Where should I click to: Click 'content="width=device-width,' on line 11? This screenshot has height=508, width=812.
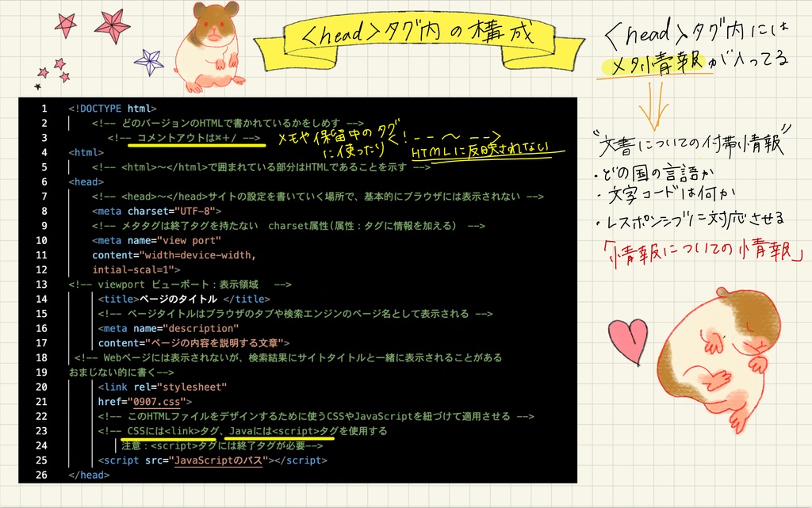tap(174, 255)
